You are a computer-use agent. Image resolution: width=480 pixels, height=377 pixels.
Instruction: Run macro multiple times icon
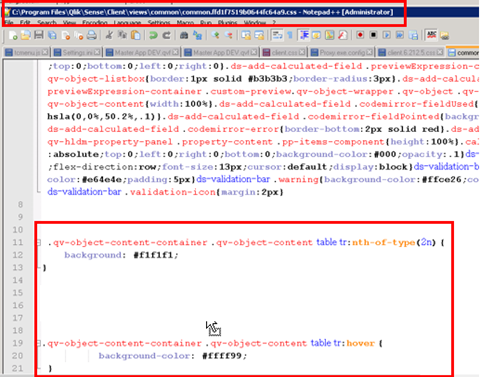click(x=400, y=35)
